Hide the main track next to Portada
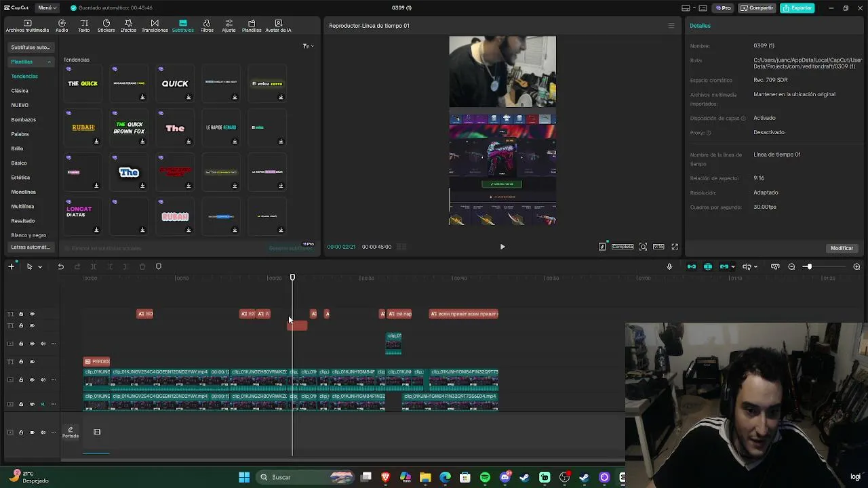This screenshot has height=488, width=868. coord(32,432)
